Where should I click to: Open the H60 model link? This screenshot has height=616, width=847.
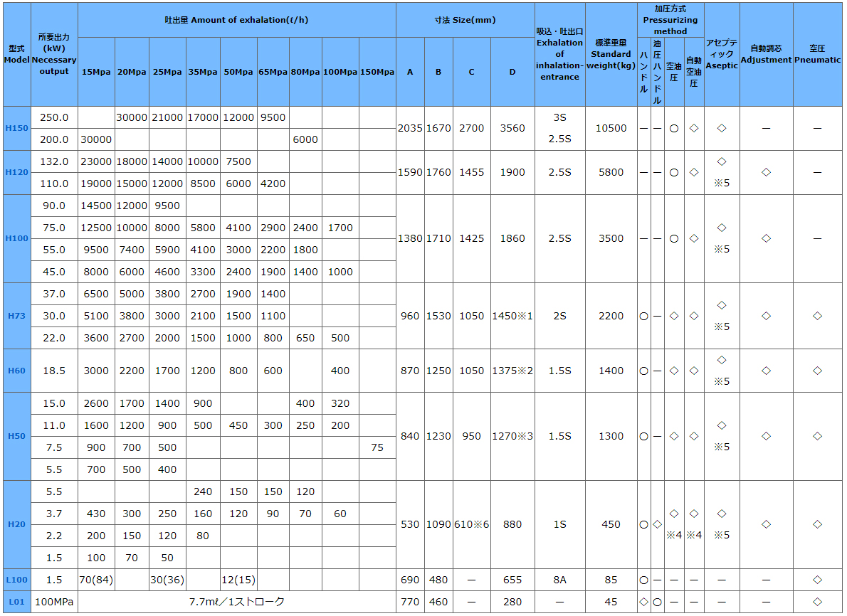click(16, 371)
